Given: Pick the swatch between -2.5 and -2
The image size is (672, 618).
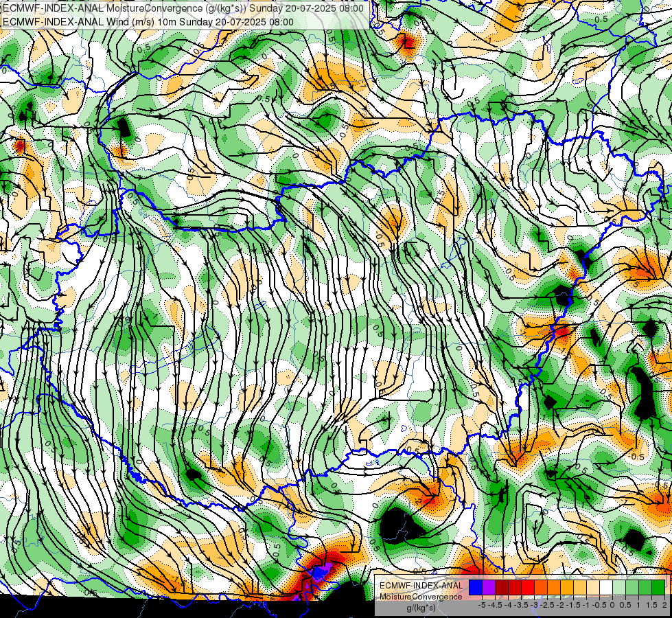Looking at the screenshot, I should pos(554,588).
